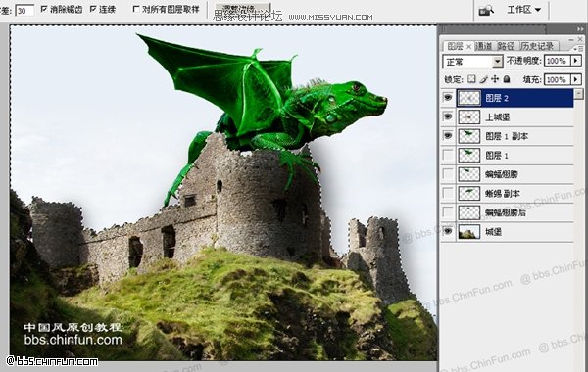Minimize the layers panel group

point(571,39)
